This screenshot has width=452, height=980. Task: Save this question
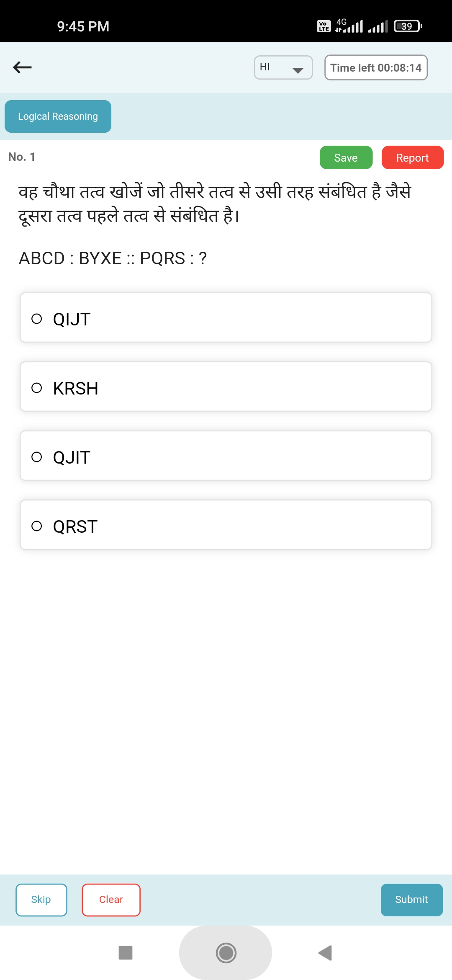[346, 157]
